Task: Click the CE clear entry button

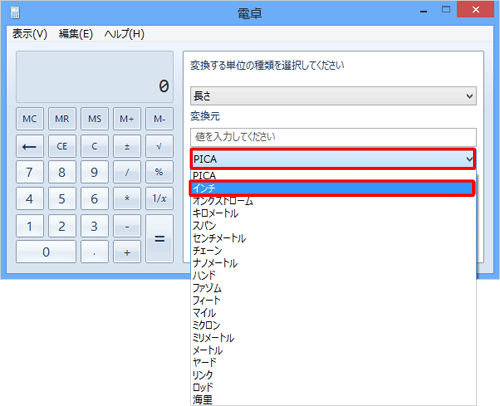Action: point(62,146)
